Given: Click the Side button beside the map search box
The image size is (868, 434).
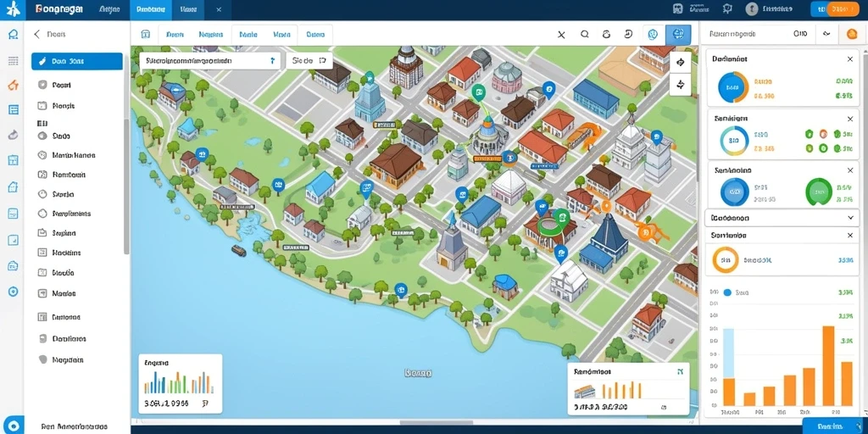Looking at the screenshot, I should click(309, 61).
